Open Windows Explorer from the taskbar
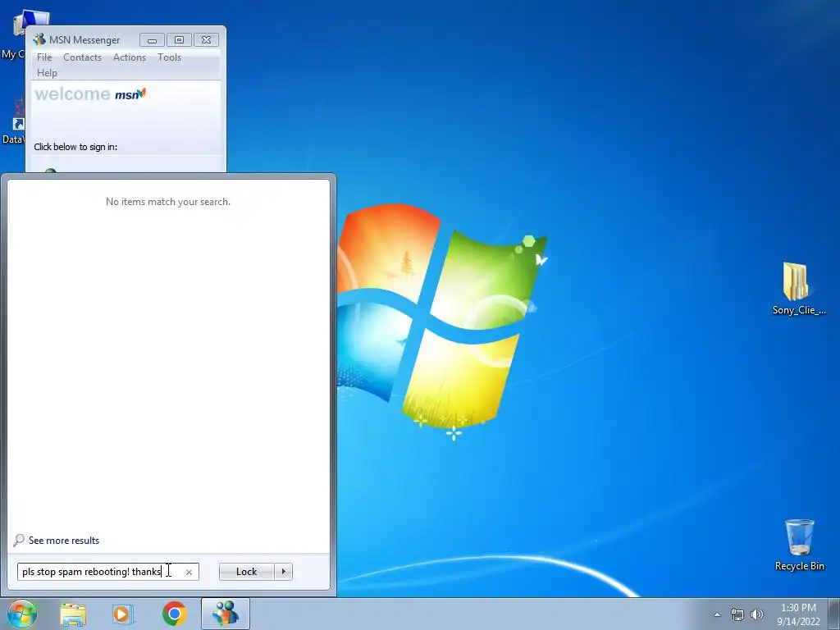The height and width of the screenshot is (630, 840). pyautogui.click(x=73, y=614)
